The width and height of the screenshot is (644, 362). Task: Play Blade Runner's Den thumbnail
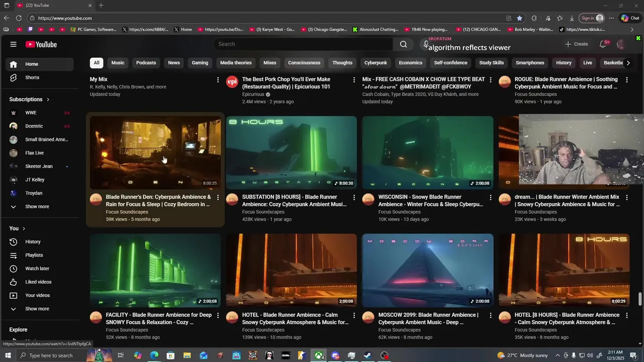click(155, 153)
